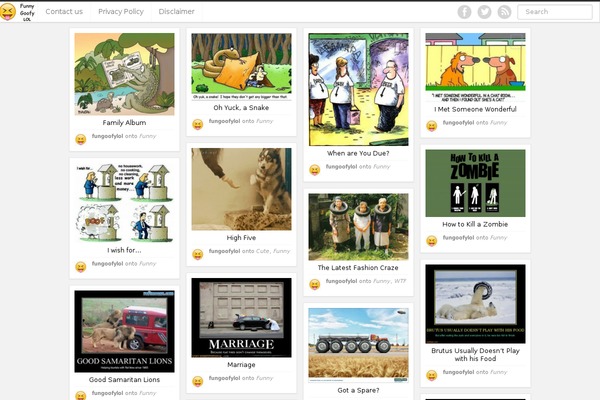The width and height of the screenshot is (600, 400).
Task: Open the polar bear with tire image
Action: pyautogui.click(x=476, y=304)
